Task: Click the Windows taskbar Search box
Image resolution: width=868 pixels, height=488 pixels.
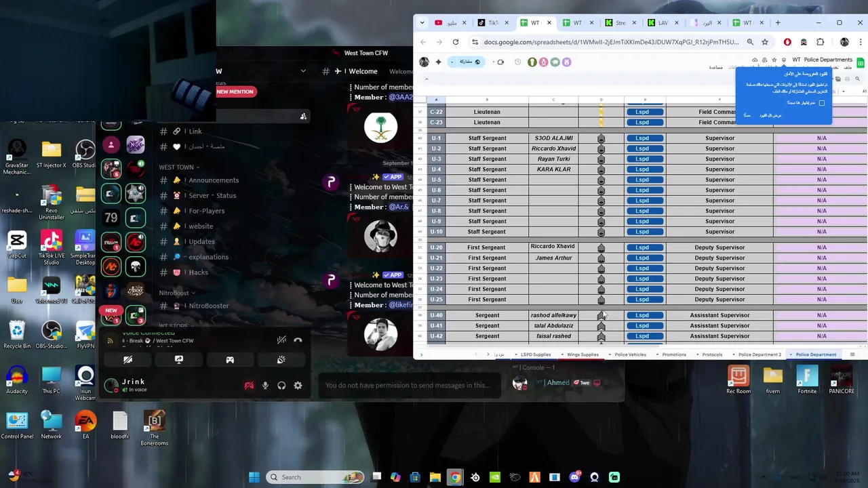Action: pyautogui.click(x=315, y=477)
